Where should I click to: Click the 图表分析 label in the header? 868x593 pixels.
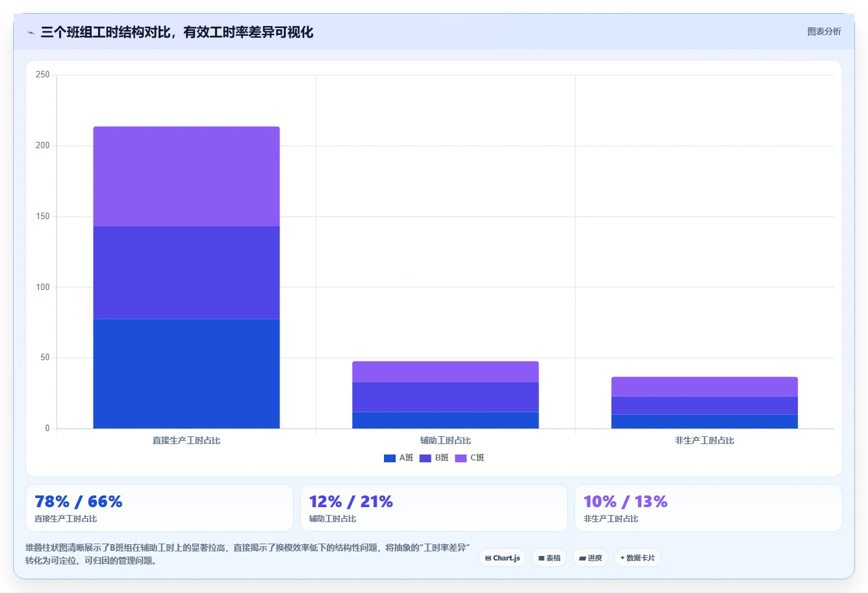pos(824,31)
